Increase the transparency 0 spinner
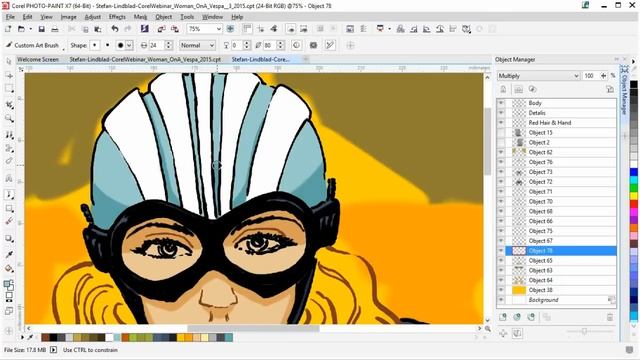The image size is (640, 360). click(x=246, y=43)
